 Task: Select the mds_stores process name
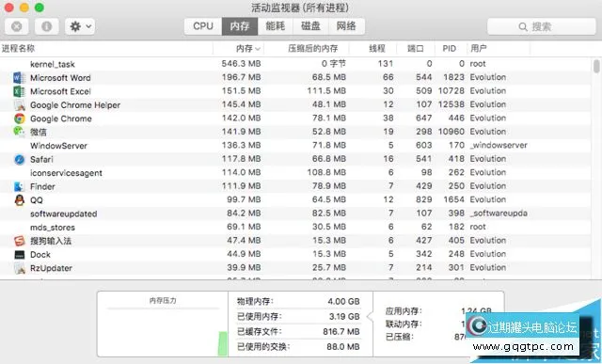(53, 228)
